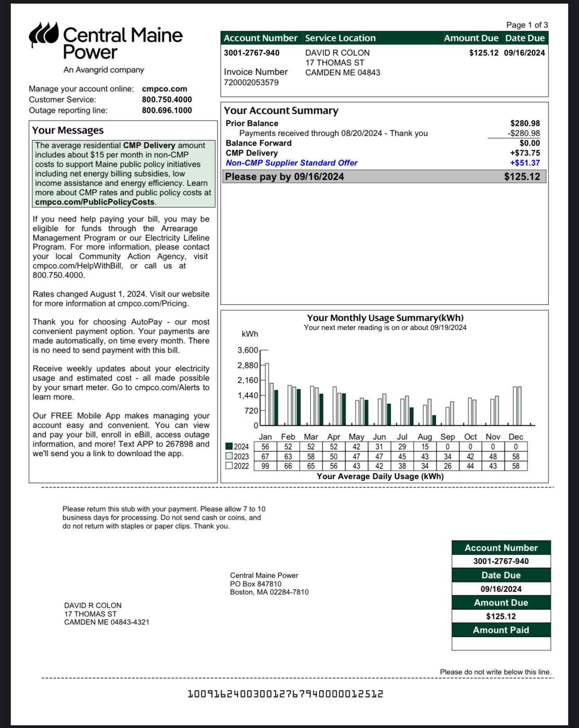Image resolution: width=579 pixels, height=728 pixels.
Task: Click the white 2022 legend box
Action: click(229, 466)
